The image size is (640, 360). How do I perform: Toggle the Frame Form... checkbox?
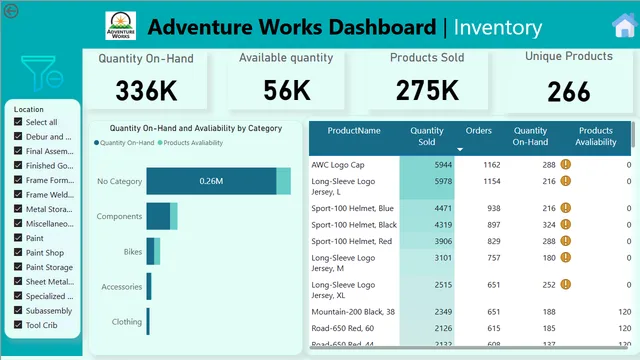click(x=18, y=180)
